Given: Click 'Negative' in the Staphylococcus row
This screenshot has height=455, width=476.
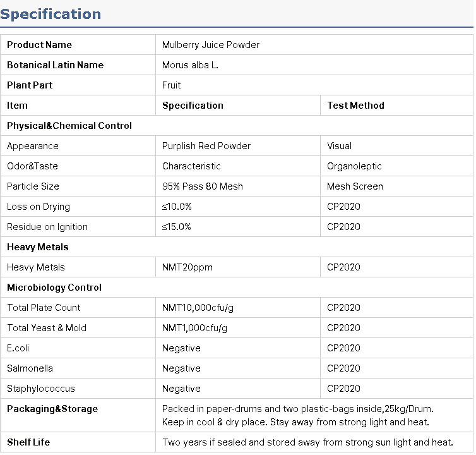Looking at the screenshot, I should click(x=181, y=389).
